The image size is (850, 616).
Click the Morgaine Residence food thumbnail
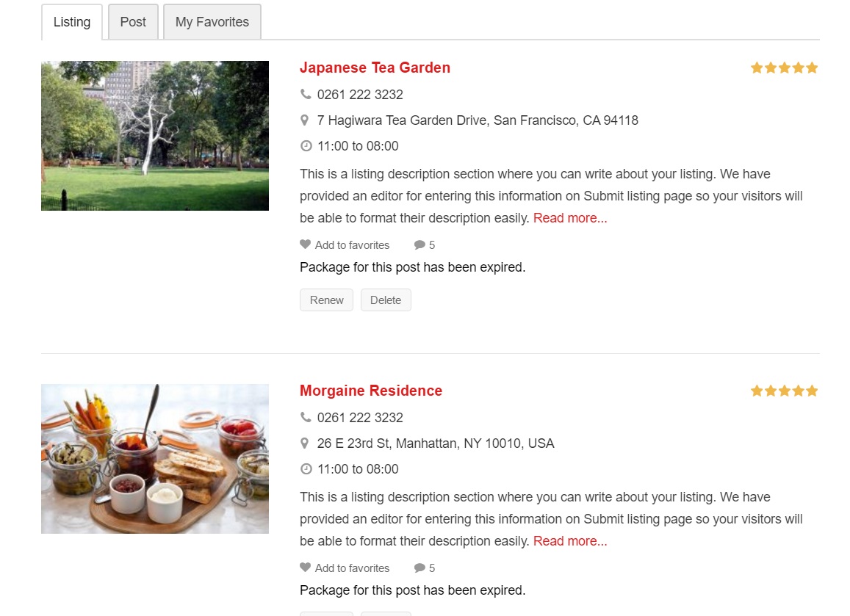[155, 459]
